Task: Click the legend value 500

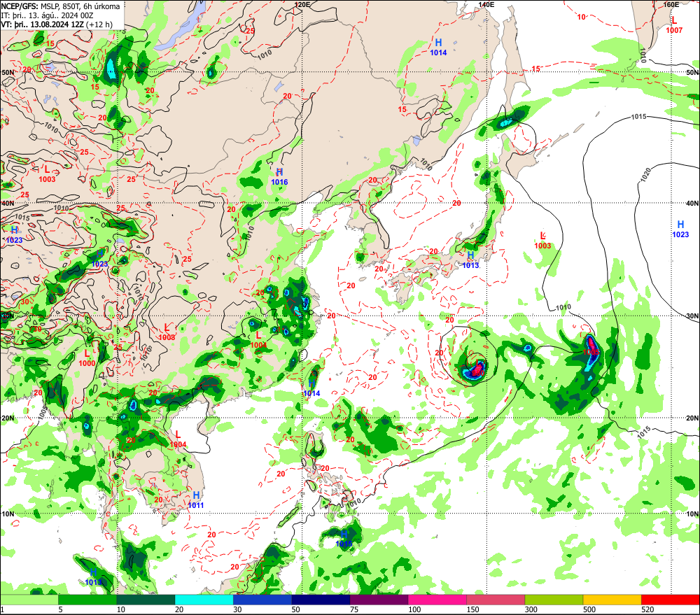Action: tap(589, 609)
